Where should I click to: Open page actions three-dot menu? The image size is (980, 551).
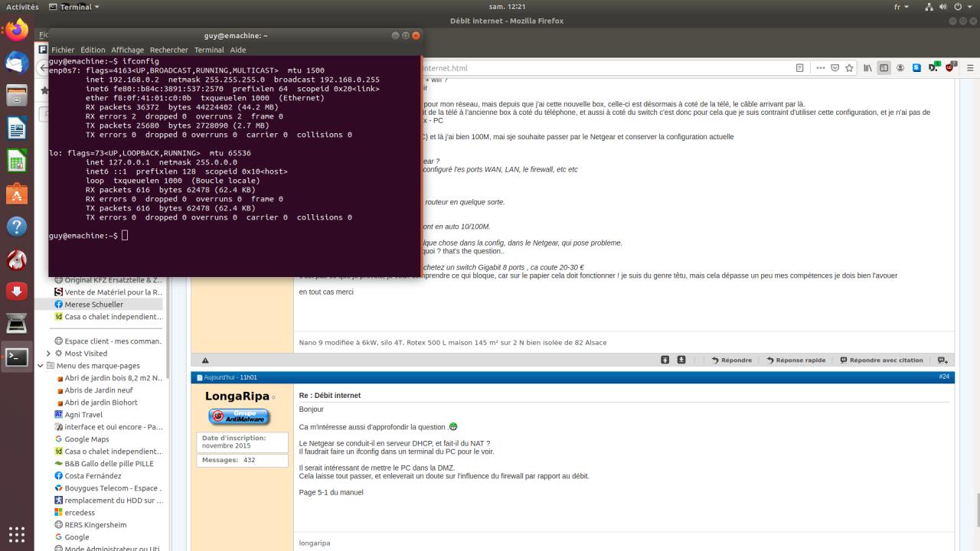tap(821, 68)
